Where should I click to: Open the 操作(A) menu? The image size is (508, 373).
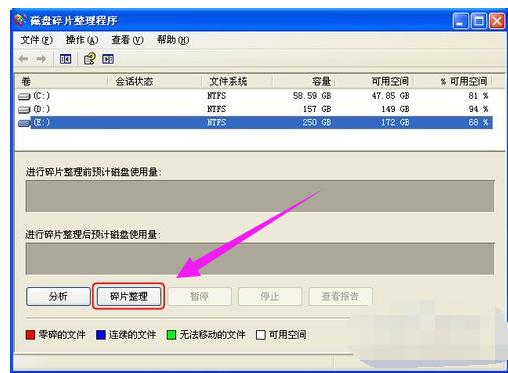(82, 40)
